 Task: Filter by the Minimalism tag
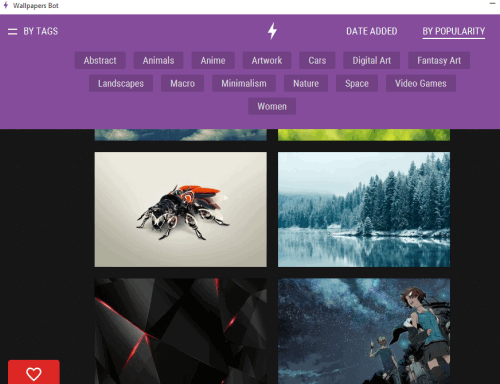click(x=244, y=83)
